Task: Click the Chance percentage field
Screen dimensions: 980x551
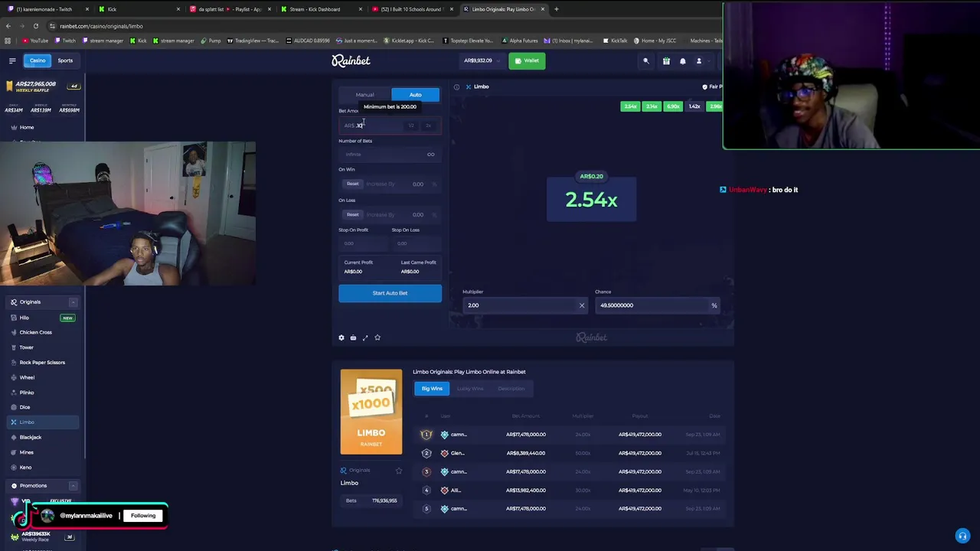Action: (x=658, y=305)
